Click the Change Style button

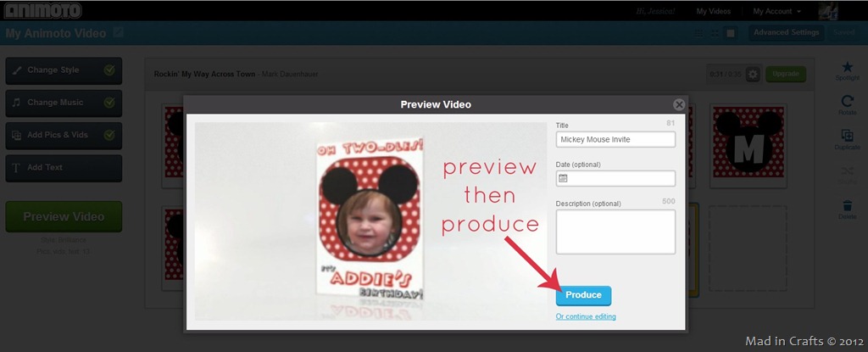64,70
